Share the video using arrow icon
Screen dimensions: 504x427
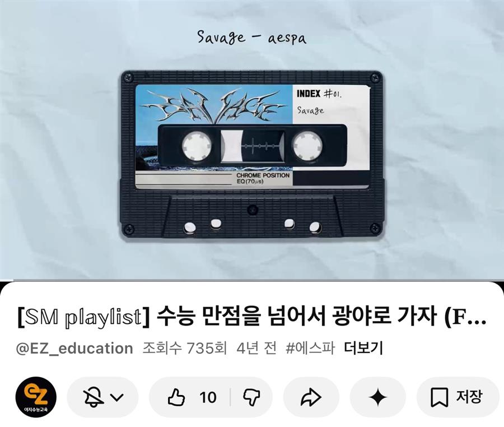[x=311, y=397]
